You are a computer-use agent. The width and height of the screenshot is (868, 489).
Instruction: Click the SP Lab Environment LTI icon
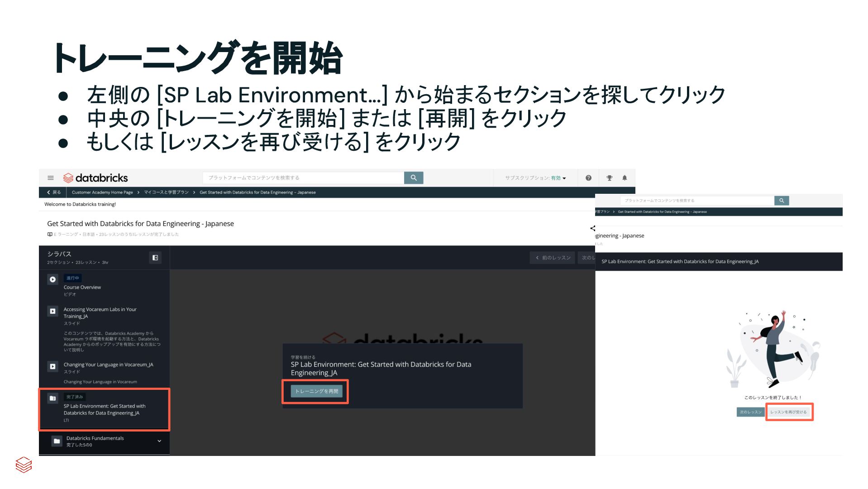point(52,398)
